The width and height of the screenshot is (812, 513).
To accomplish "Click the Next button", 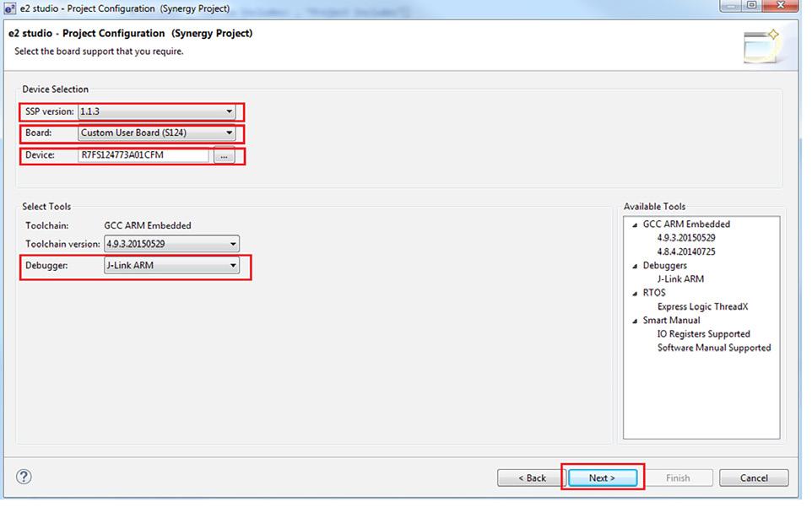I will point(603,478).
